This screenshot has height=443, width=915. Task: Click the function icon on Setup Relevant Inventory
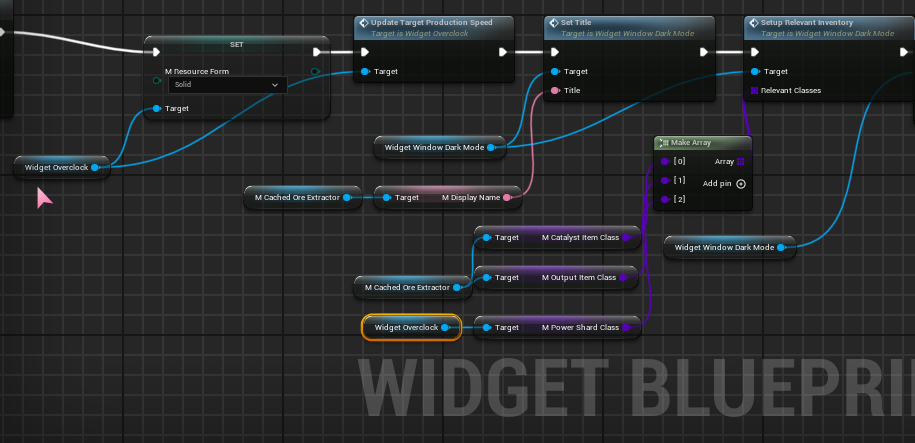click(754, 23)
